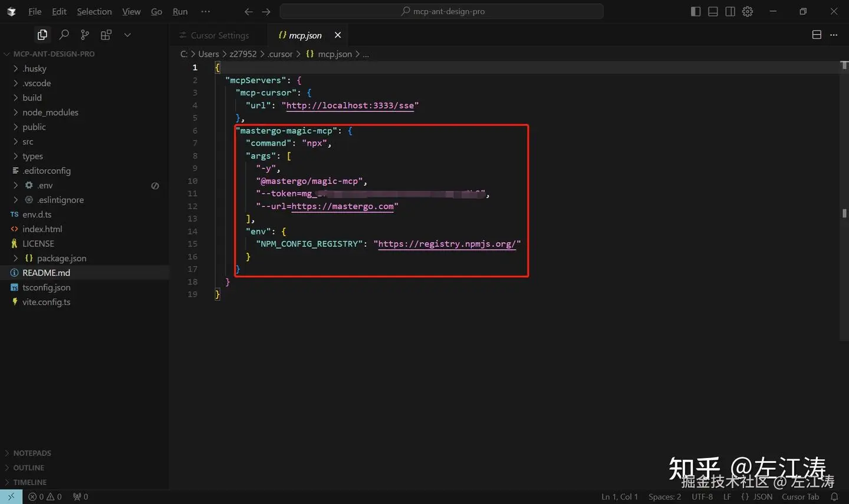Viewport: 849px width, 504px height.
Task: Show forwarded ports status indicator
Action: coord(80,497)
